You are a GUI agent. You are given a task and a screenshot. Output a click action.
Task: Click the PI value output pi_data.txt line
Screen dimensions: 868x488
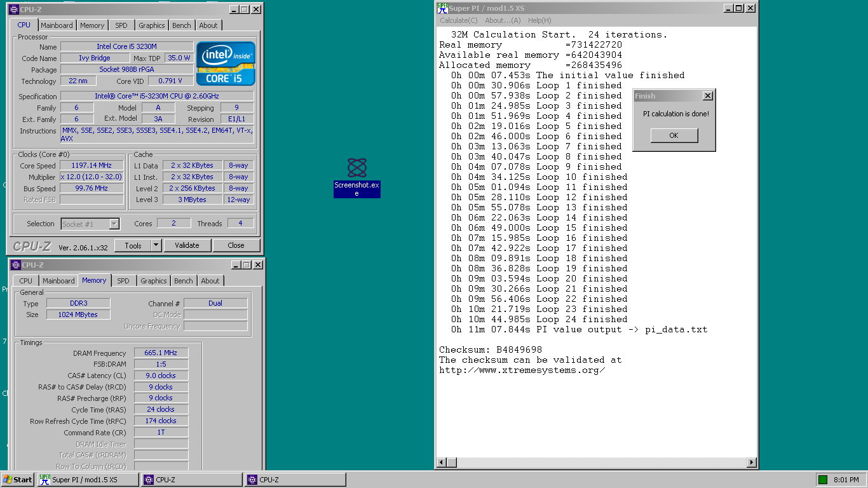(x=580, y=329)
